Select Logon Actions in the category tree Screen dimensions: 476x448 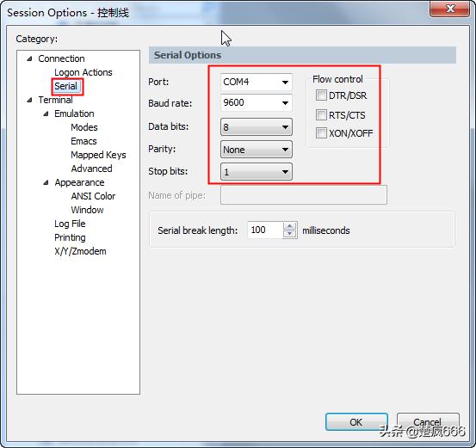(83, 72)
